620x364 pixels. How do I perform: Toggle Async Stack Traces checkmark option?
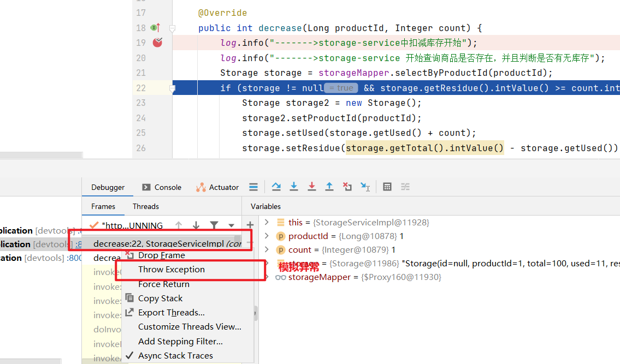175,356
